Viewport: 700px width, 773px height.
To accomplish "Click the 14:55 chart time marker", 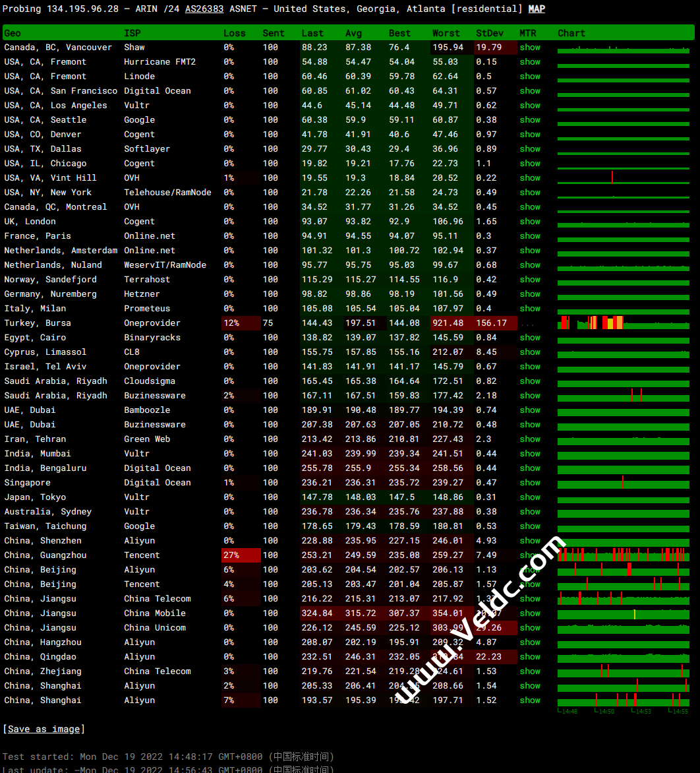I will pos(678,712).
